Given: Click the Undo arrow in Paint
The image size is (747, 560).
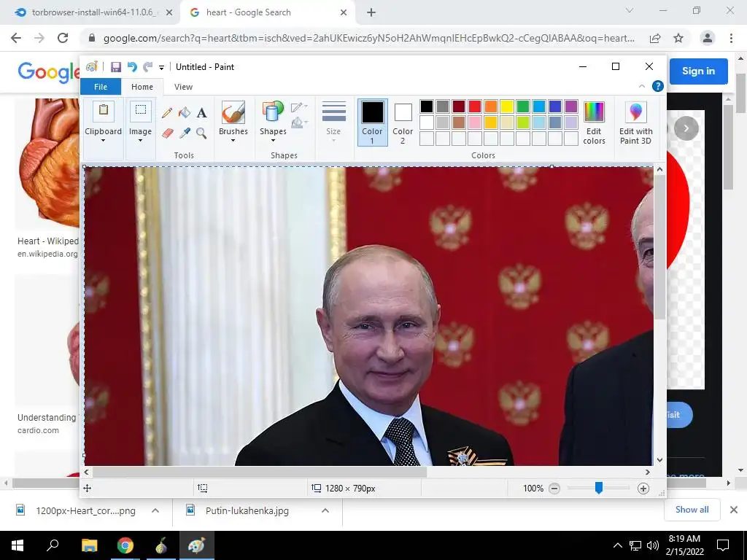Looking at the screenshot, I should click(x=132, y=66).
